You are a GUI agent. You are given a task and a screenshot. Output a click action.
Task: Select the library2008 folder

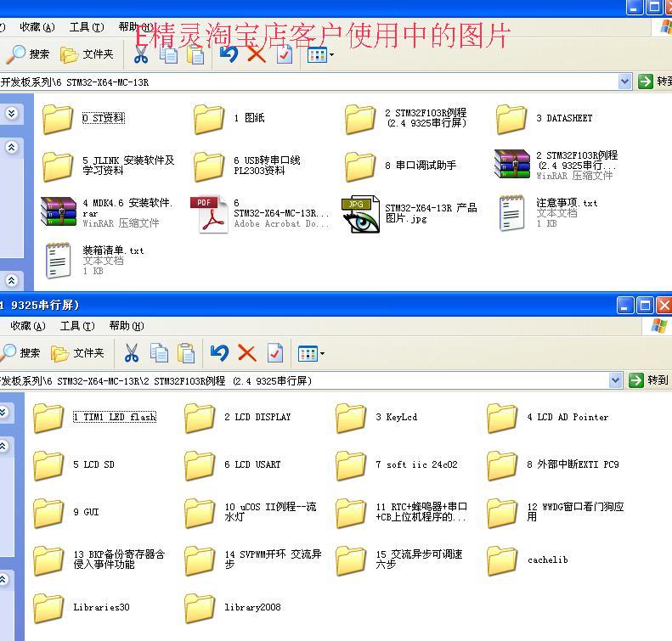click(233, 608)
